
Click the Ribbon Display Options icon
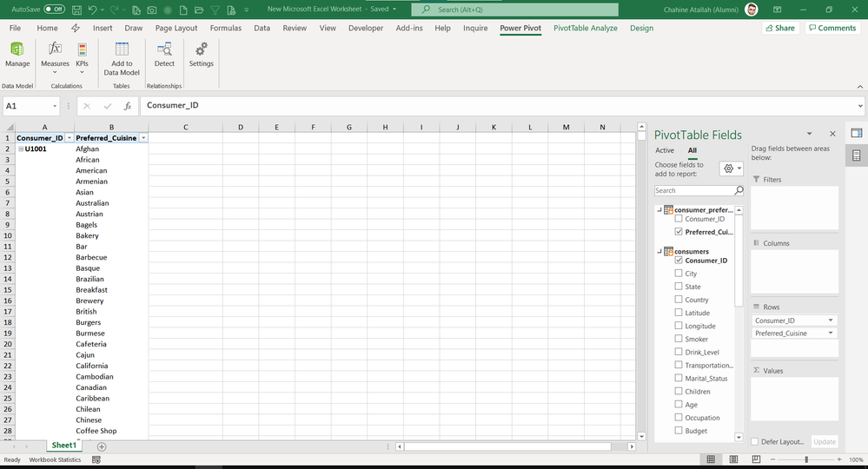778,10
